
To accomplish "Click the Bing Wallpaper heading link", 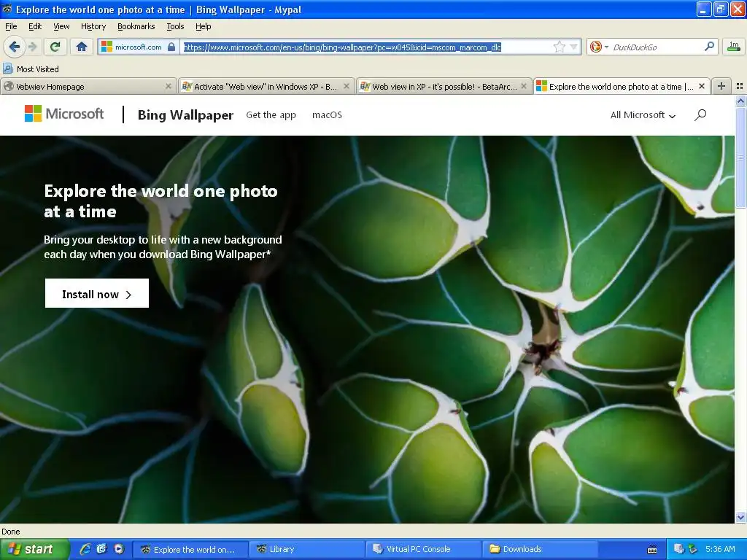I will pyautogui.click(x=185, y=114).
